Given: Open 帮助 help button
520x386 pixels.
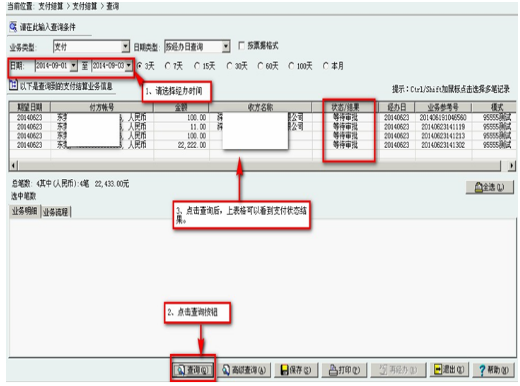Looking at the screenshot, I should pyautogui.click(x=494, y=370).
